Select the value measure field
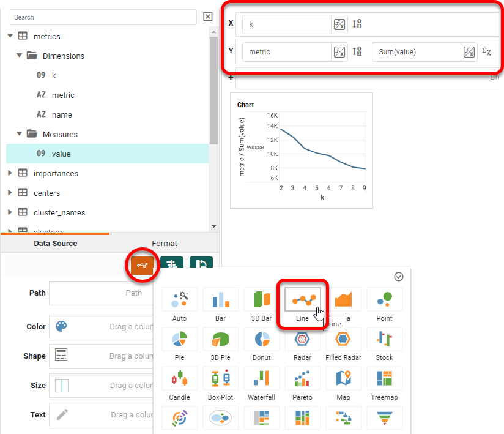The height and width of the screenshot is (434, 504). click(61, 154)
